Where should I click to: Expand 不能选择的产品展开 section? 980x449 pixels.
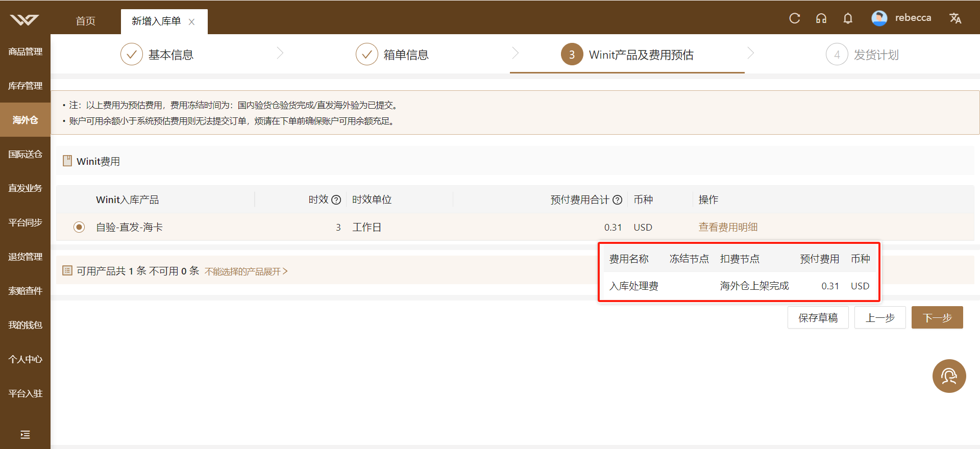click(x=246, y=271)
